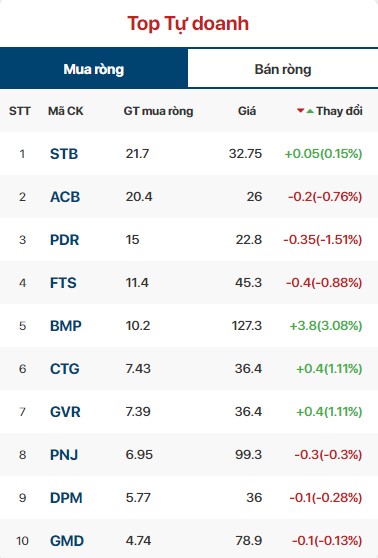Sort descending with red down arrow
Screen dimensions: 378x558
click(x=300, y=111)
